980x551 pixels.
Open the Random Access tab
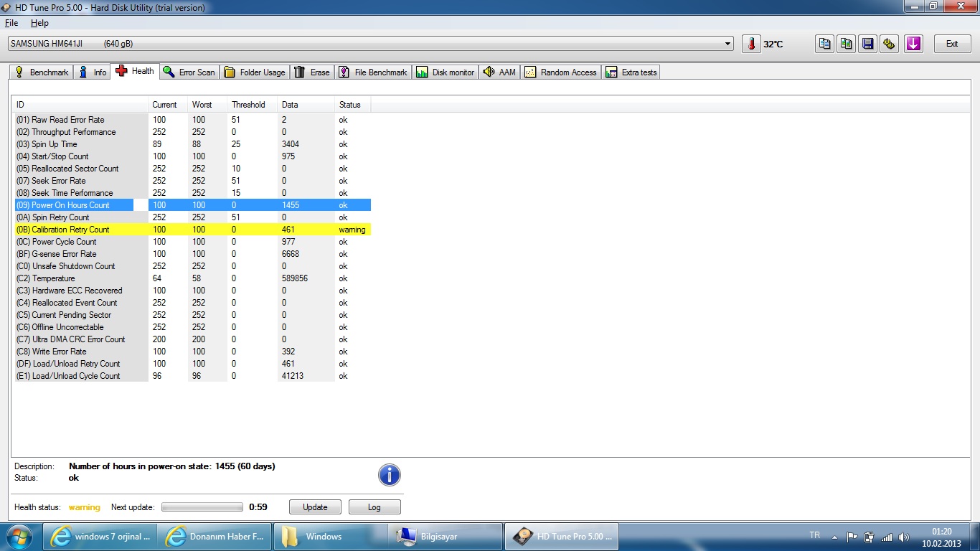(x=561, y=72)
